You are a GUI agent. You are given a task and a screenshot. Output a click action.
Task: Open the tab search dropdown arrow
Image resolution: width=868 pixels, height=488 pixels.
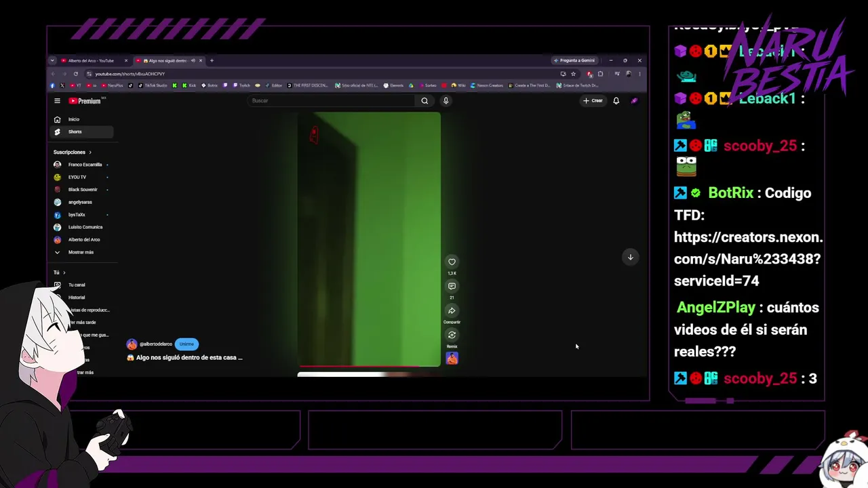(52, 61)
